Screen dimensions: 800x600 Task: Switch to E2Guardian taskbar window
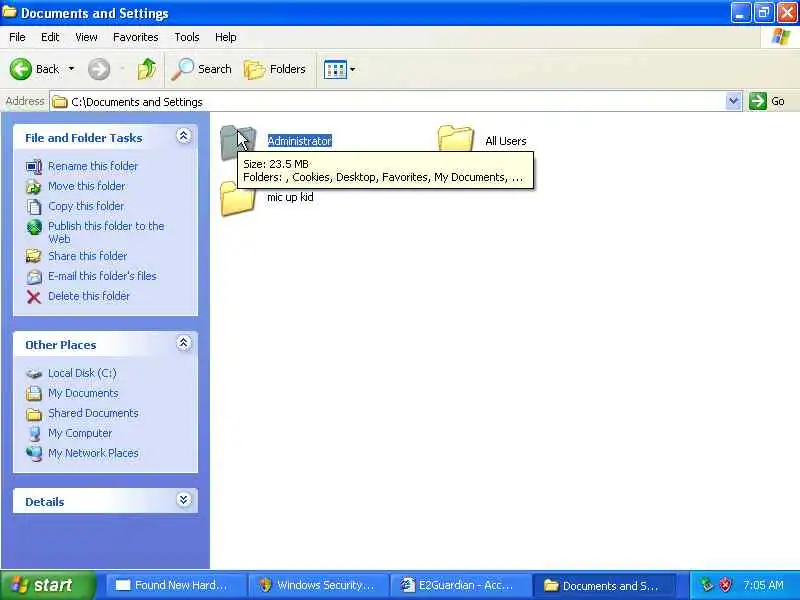tap(461, 585)
